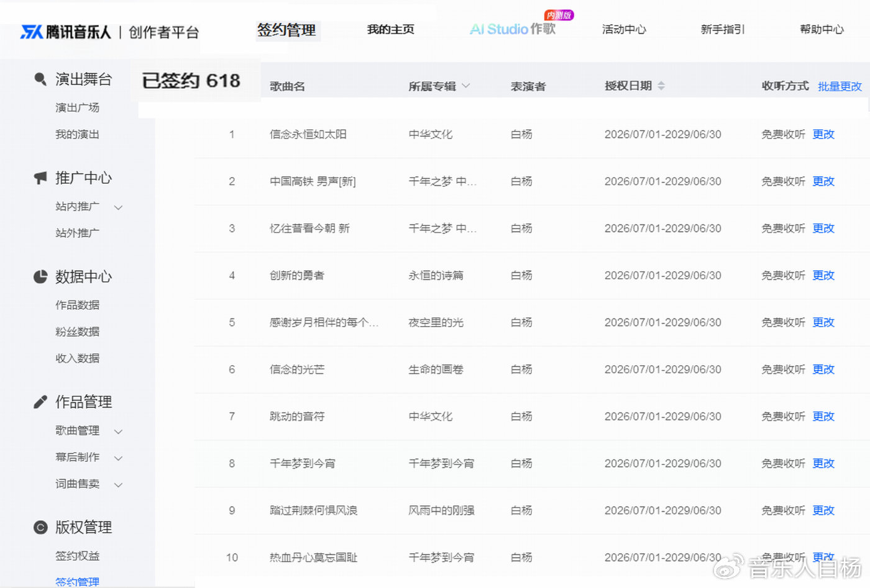Click album 生命的画卷

click(436, 369)
